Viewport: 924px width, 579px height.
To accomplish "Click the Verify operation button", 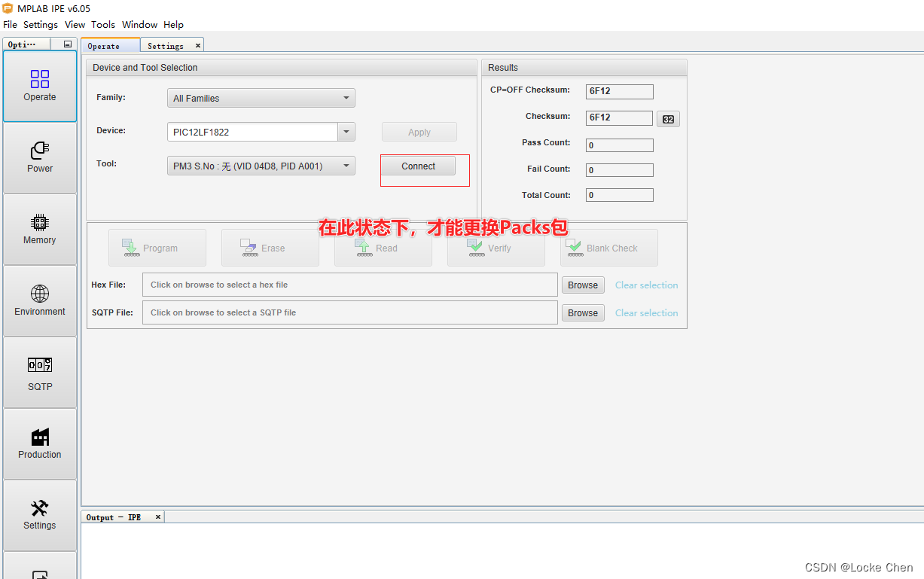I will (496, 247).
